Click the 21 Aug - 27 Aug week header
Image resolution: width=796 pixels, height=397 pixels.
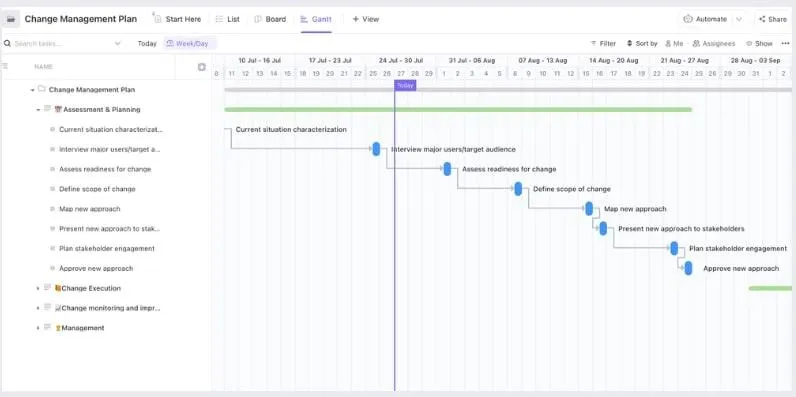[684, 60]
